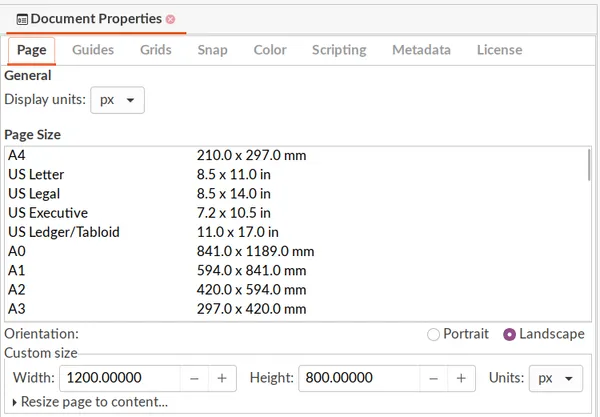Decrease Height with the minus button

tap(434, 378)
